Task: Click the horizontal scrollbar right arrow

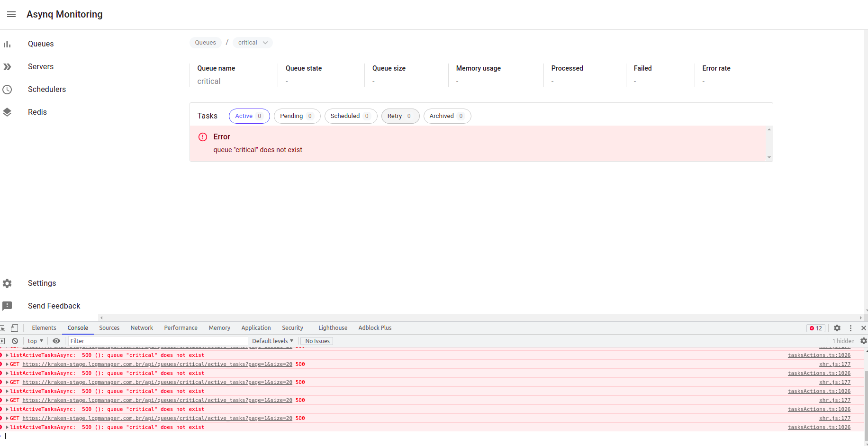Action: [861, 318]
